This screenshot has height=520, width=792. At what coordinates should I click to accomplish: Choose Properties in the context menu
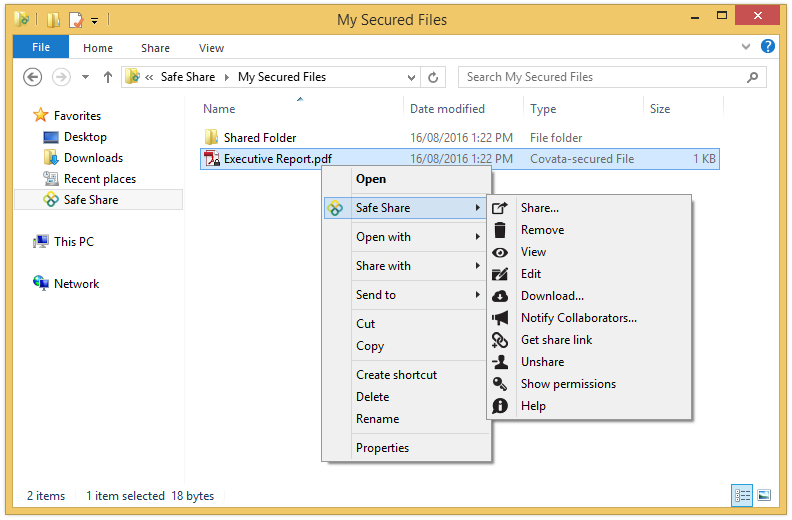pyautogui.click(x=382, y=448)
